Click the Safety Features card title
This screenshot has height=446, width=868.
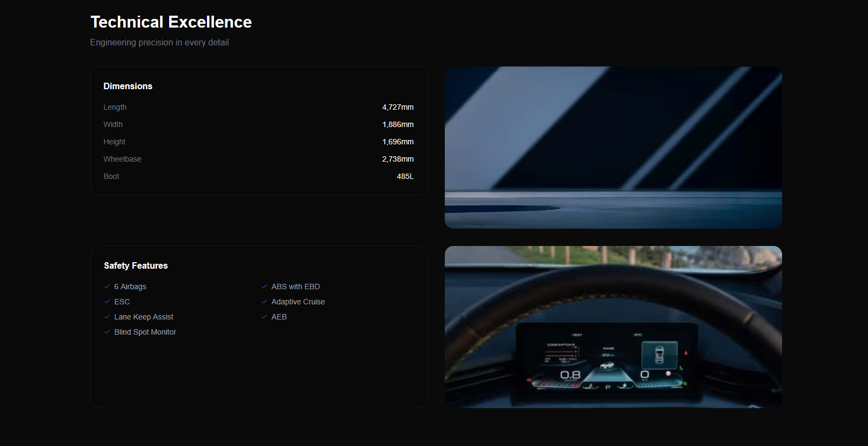(x=136, y=266)
